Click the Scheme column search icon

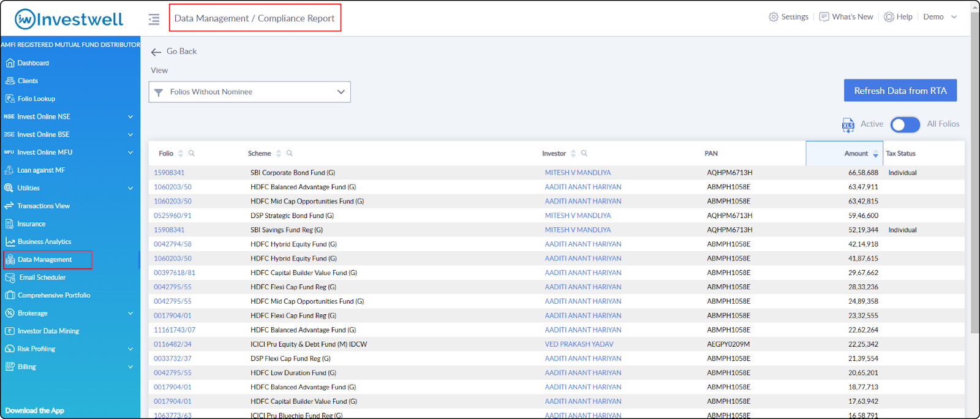(290, 154)
